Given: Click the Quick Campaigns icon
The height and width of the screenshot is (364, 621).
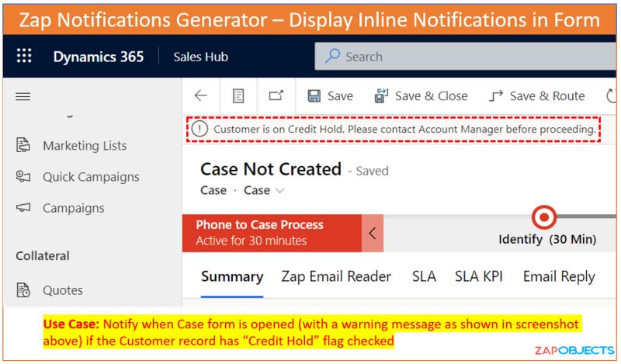Looking at the screenshot, I should [x=23, y=176].
